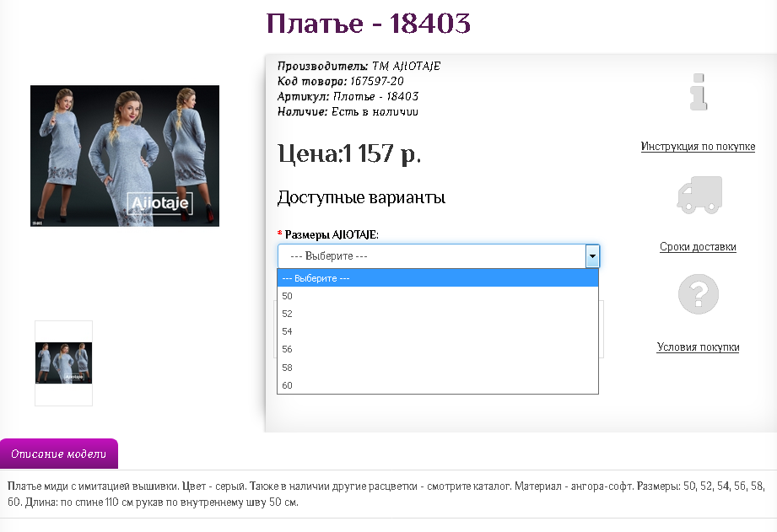The height and width of the screenshot is (532, 777).
Task: Click the price text Цена:1 157 р.
Action: tap(349, 153)
